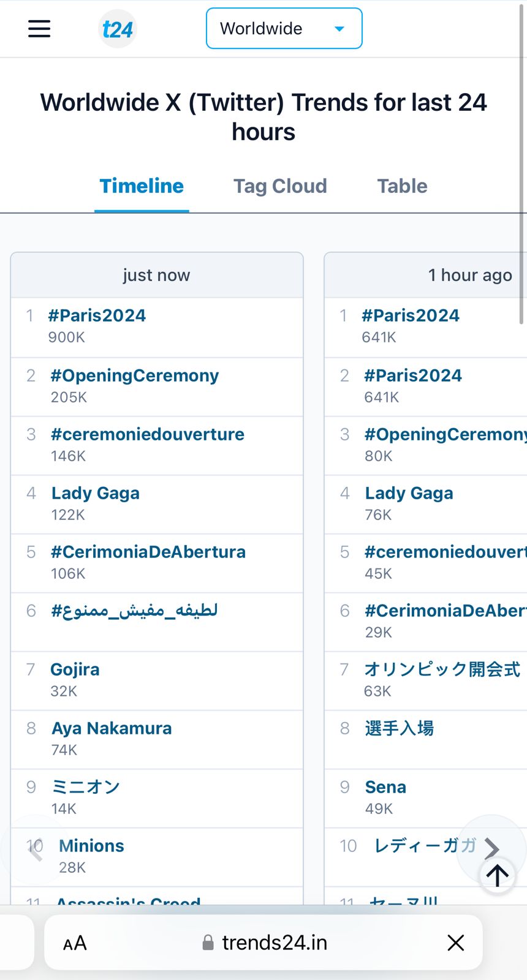Go to next timeline column arrow
The width and height of the screenshot is (527, 980).
[x=491, y=848]
